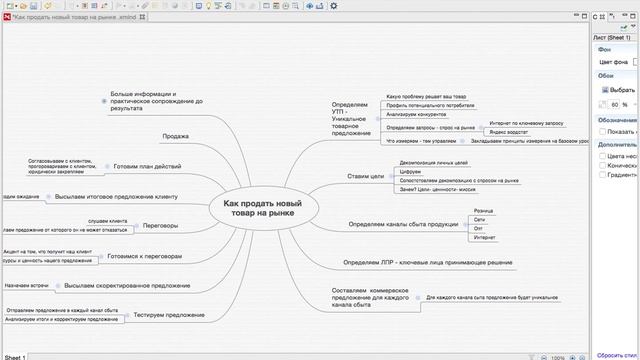Select the 'Цифруем' subtopic
Image resolution: width=640 pixels, height=360 pixels.
[x=410, y=172]
